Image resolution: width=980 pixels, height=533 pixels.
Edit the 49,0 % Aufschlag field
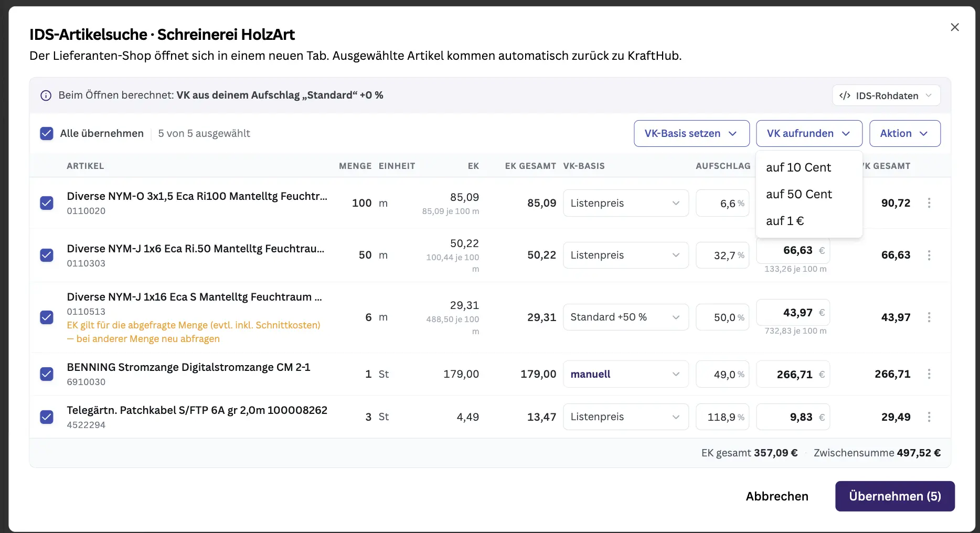click(722, 374)
